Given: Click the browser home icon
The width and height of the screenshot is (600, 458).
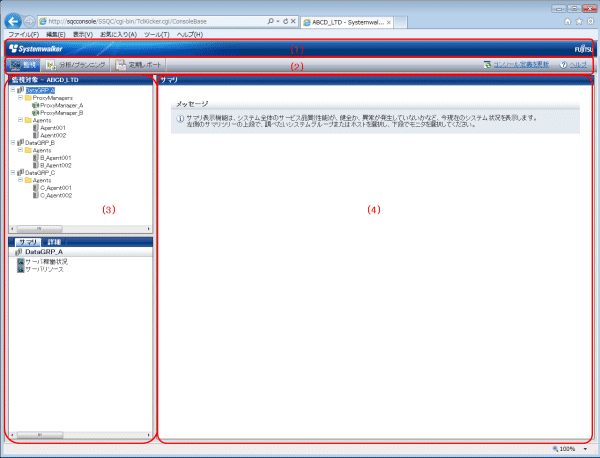Looking at the screenshot, I should [x=567, y=21].
